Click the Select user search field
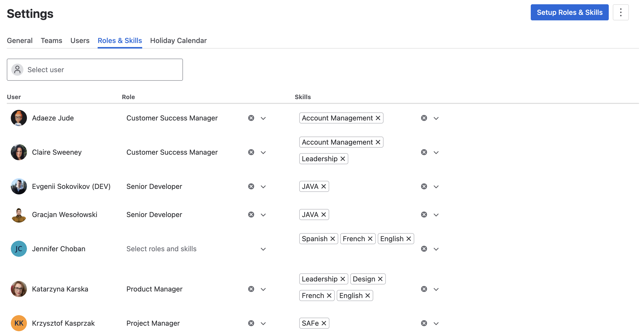 (x=95, y=70)
